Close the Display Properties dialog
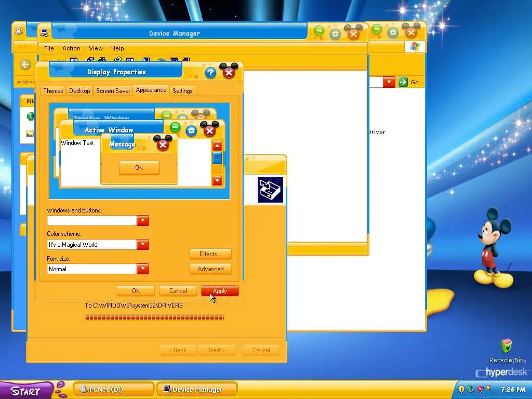 click(x=229, y=71)
